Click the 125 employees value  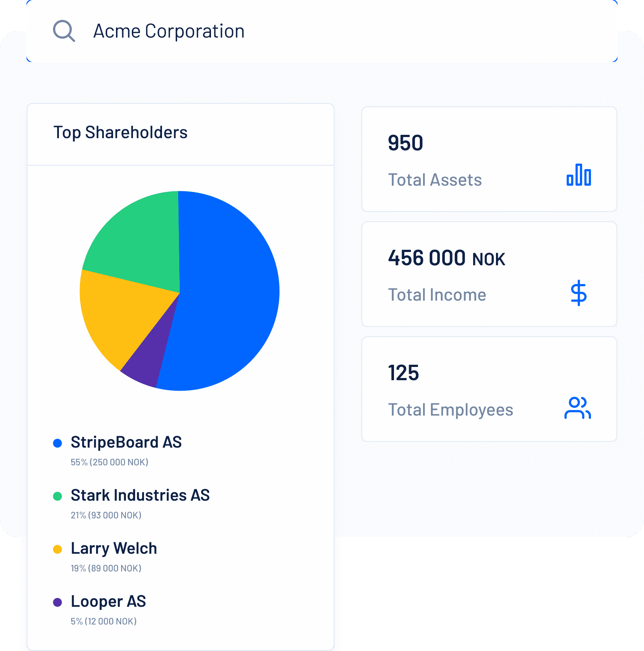coord(404,373)
